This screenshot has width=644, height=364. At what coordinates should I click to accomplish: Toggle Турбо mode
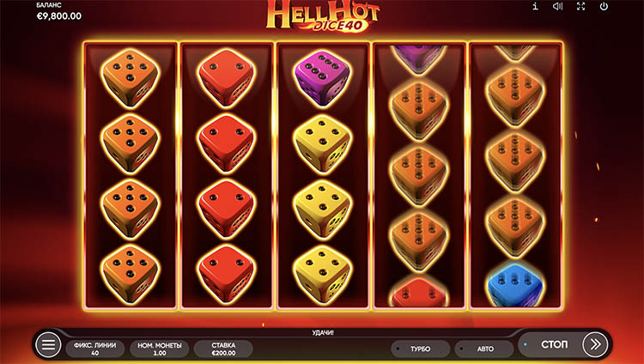[x=420, y=349]
